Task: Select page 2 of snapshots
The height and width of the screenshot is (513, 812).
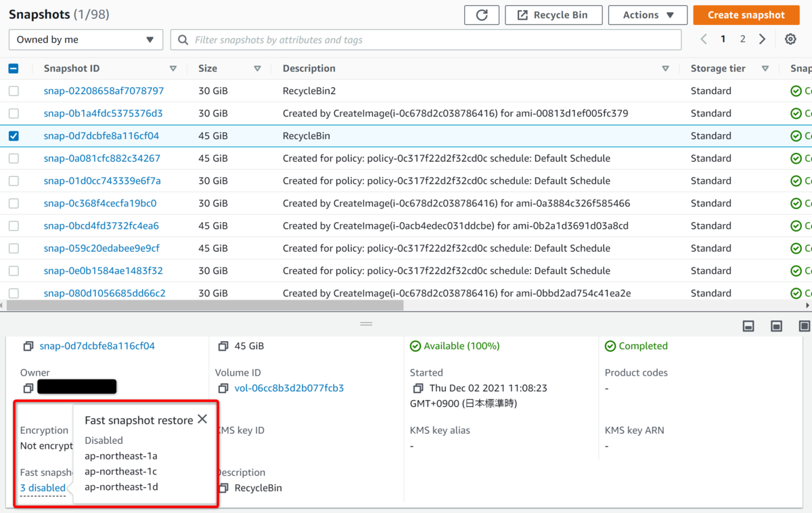Action: [x=742, y=39]
